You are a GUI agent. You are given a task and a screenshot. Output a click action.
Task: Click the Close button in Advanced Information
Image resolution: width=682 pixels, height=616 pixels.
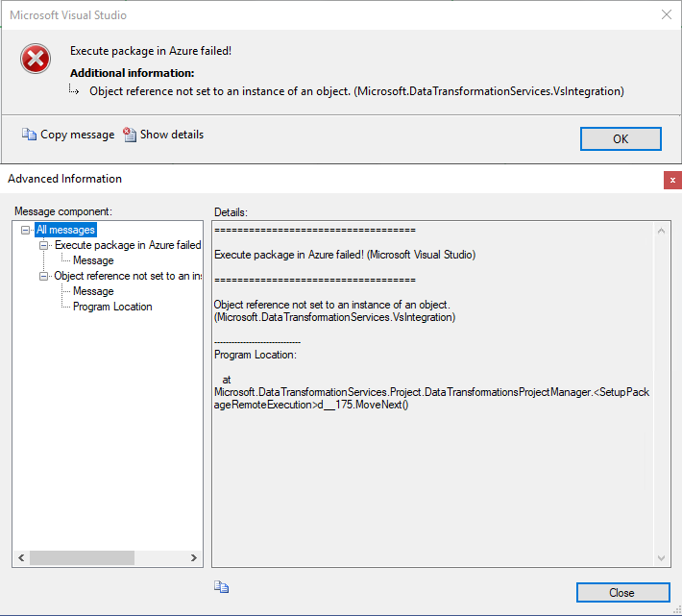coord(622,593)
